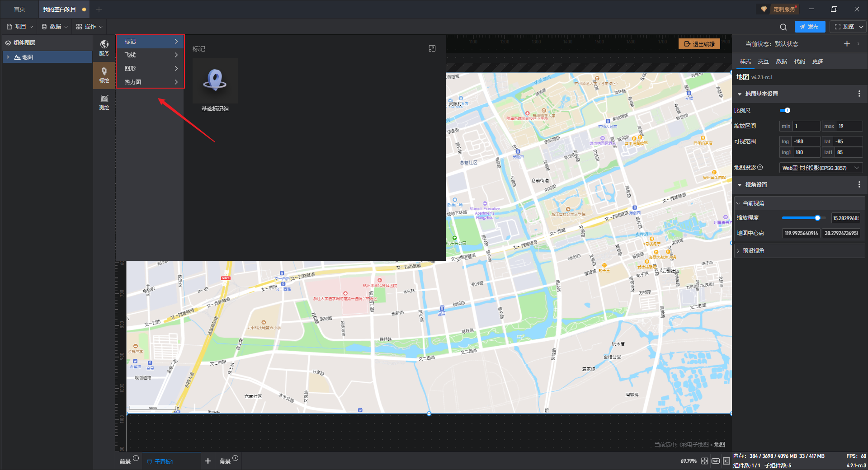Select the 热力图 submenu entry
The width and height of the screenshot is (868, 470).
pyautogui.click(x=150, y=82)
